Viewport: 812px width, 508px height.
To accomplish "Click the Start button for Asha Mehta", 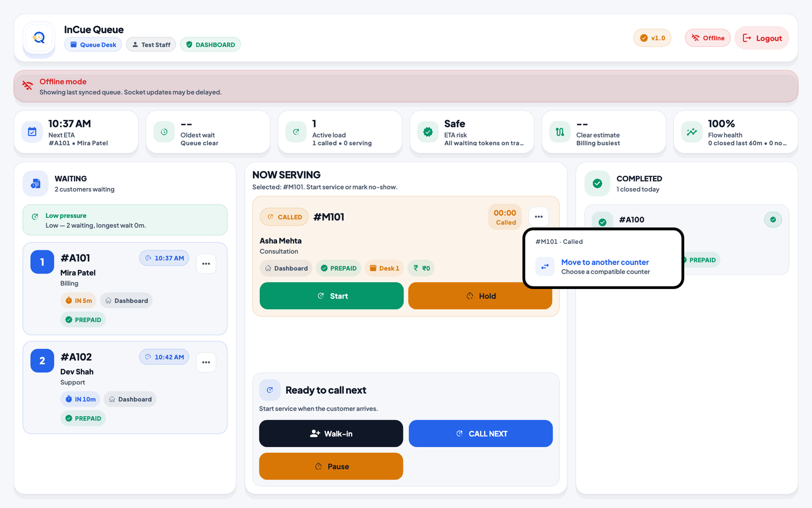I will [x=331, y=296].
